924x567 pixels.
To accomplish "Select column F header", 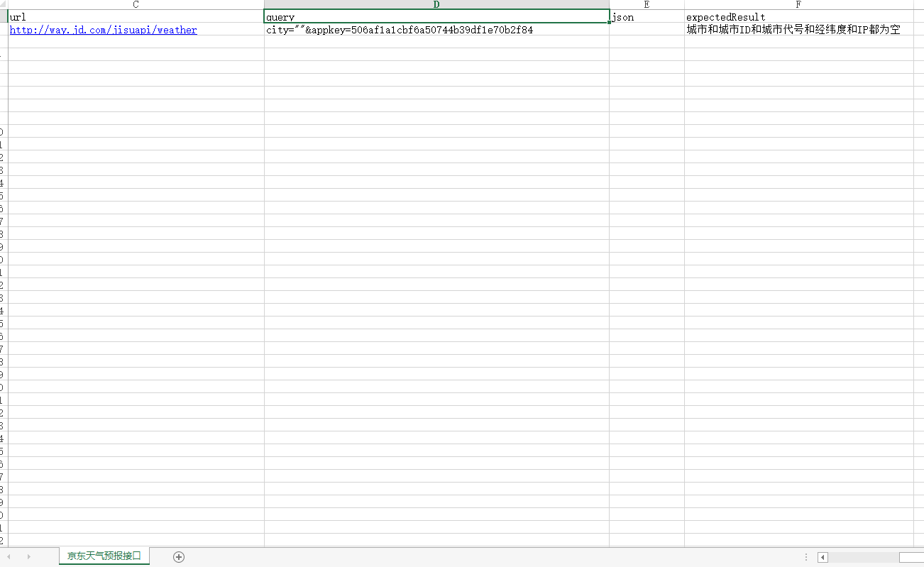I will click(798, 4).
